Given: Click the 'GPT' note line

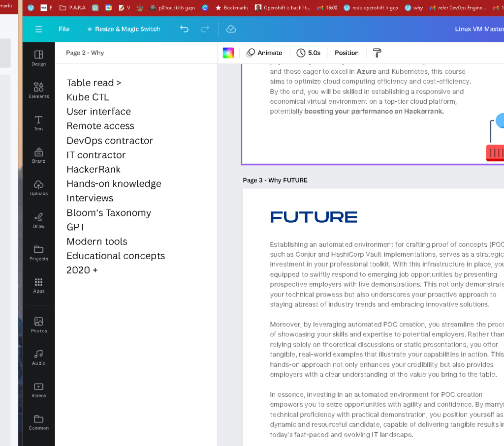Looking at the screenshot, I should pyautogui.click(x=76, y=227).
